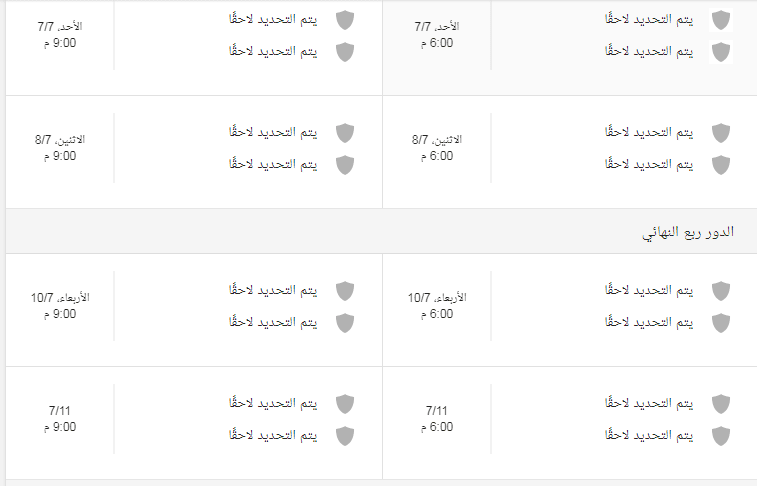
Task: Click top shield icon in Monday 8/7 6:00 match
Action: coord(721,133)
